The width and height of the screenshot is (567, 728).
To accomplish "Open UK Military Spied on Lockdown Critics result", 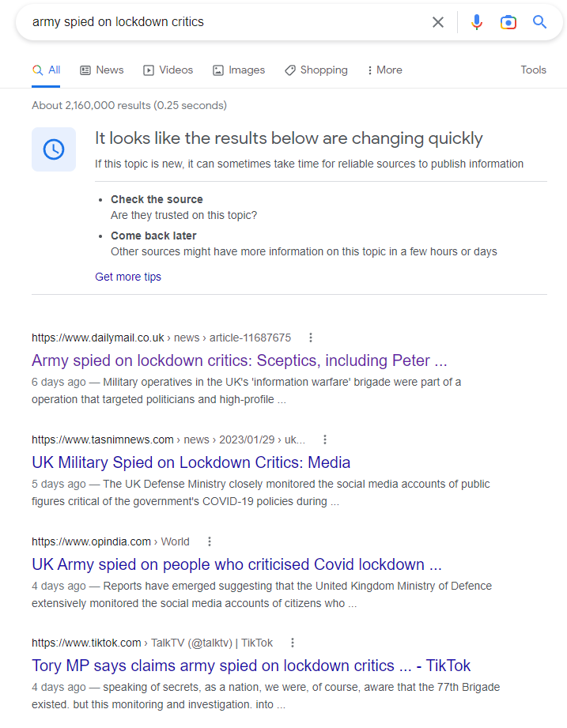I will tap(191, 462).
